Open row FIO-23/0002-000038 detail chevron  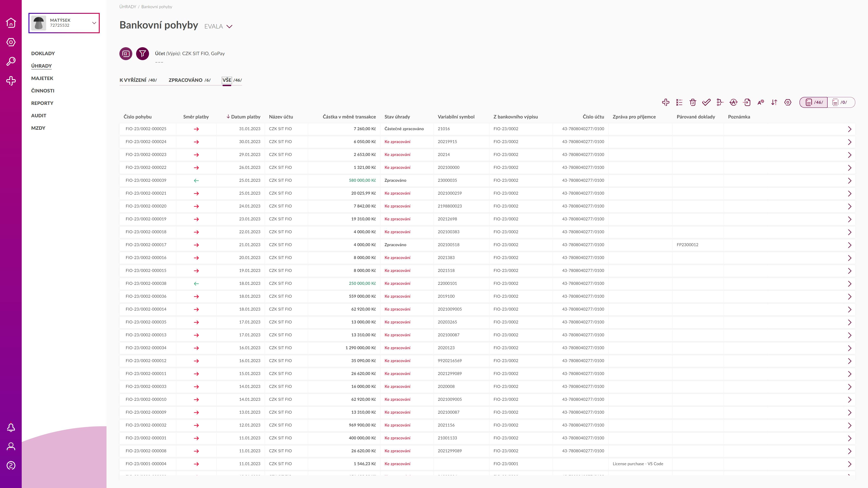click(x=849, y=284)
